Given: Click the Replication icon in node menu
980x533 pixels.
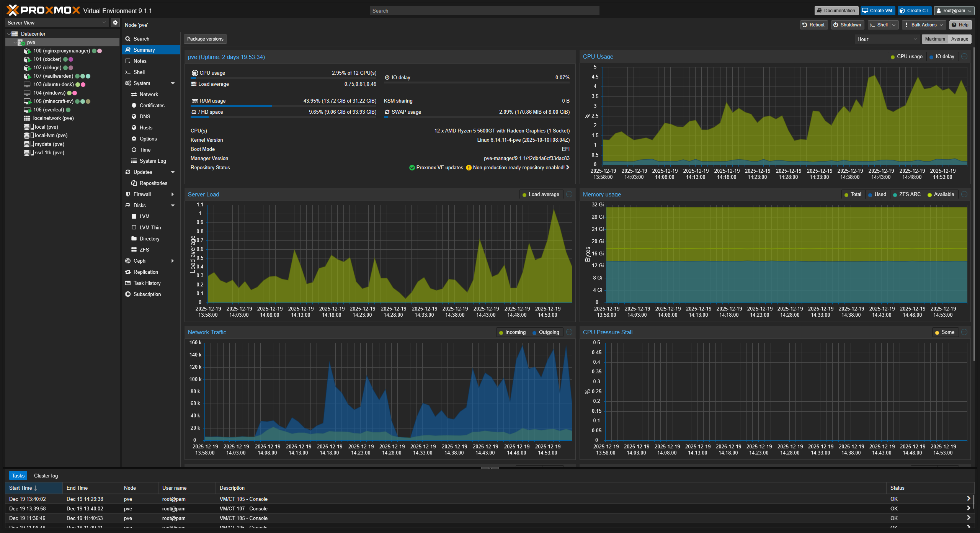Looking at the screenshot, I should click(128, 272).
